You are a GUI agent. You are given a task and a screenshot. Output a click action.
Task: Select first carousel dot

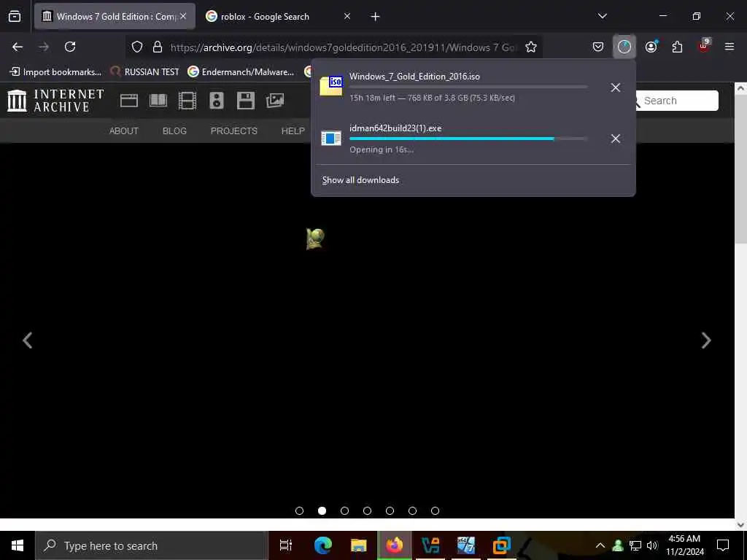click(299, 511)
